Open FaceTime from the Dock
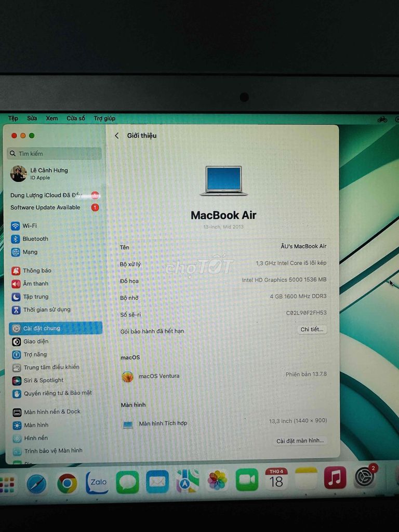The height and width of the screenshot is (532, 399). pos(247,480)
